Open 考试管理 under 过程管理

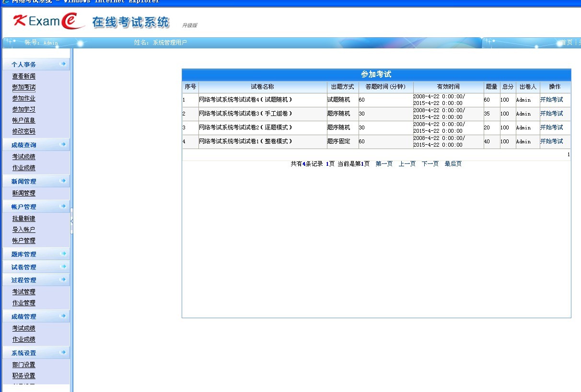[x=23, y=291]
